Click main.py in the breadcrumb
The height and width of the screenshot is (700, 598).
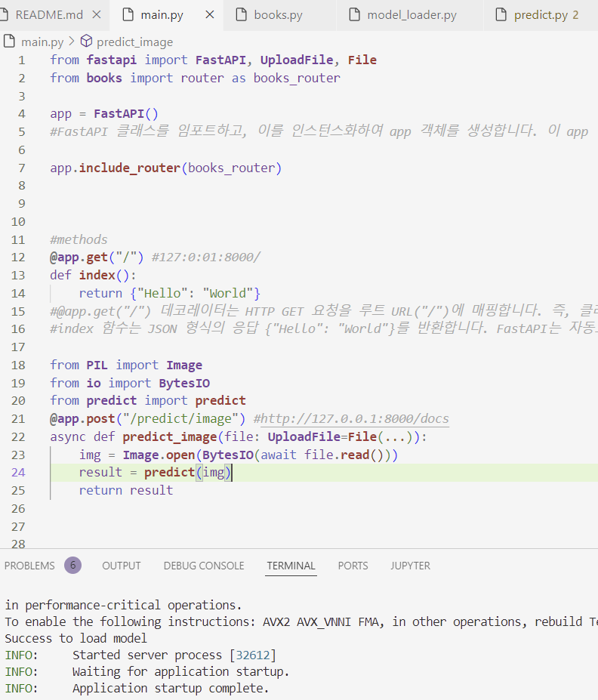click(x=42, y=42)
